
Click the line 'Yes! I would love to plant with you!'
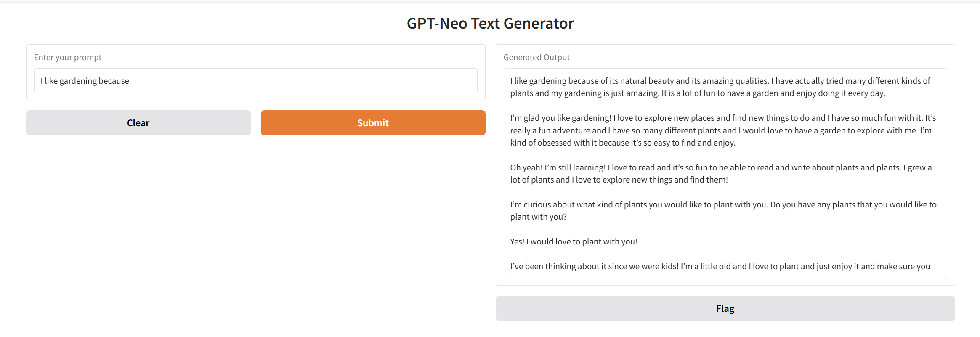(574, 241)
